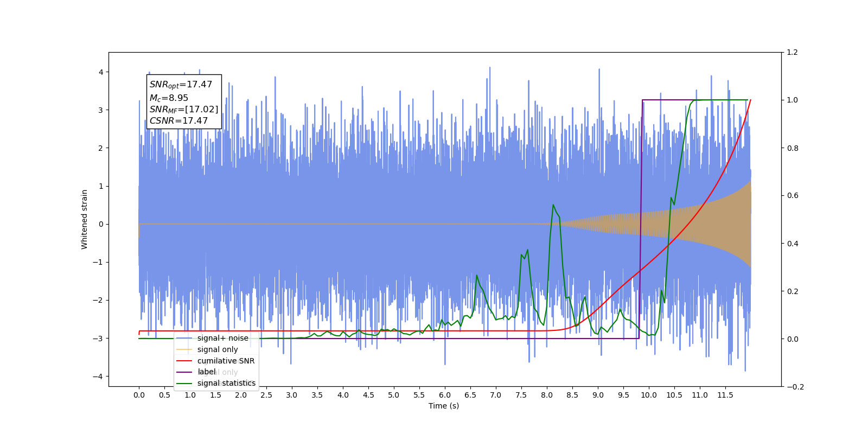Click the 4 tick on the Whitened strain axis

pos(101,72)
